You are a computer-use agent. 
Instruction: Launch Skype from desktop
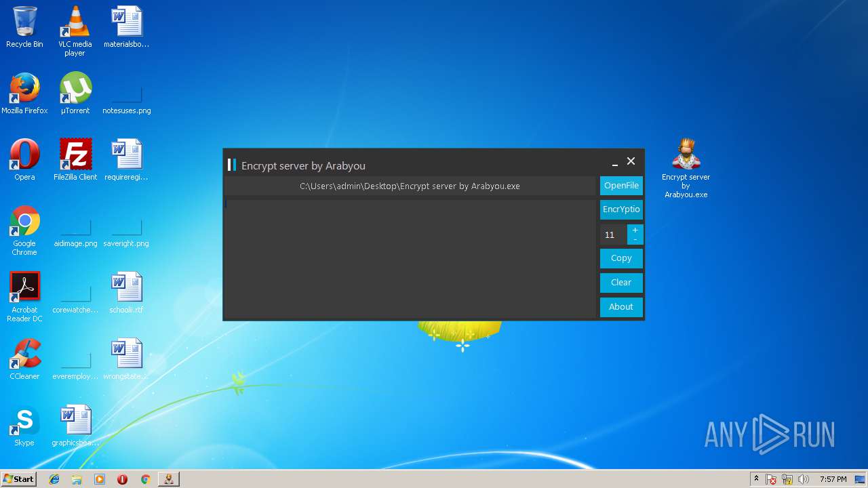(x=24, y=426)
